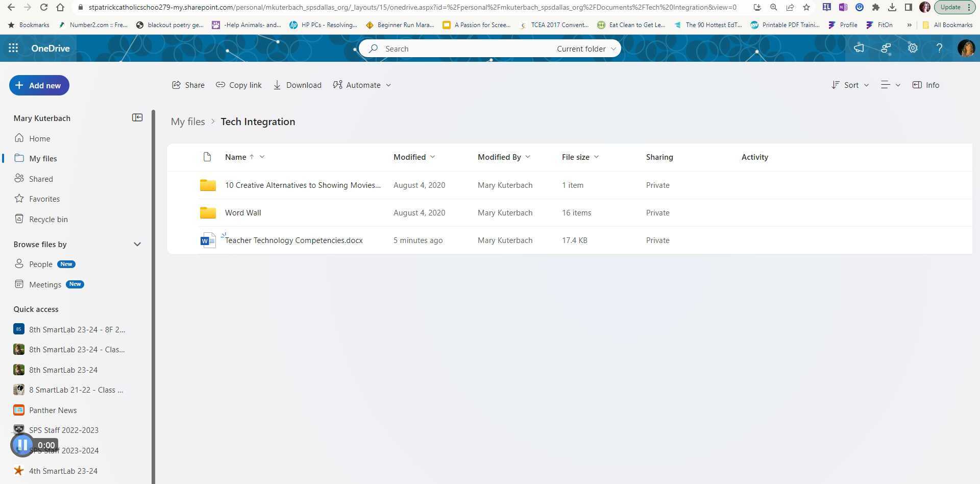The image size is (980, 484).
Task: Open the Modified column filter dropdown
Action: pos(433,157)
